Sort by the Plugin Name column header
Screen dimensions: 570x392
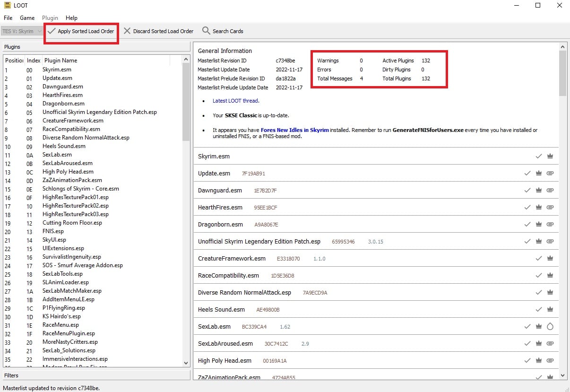point(60,61)
